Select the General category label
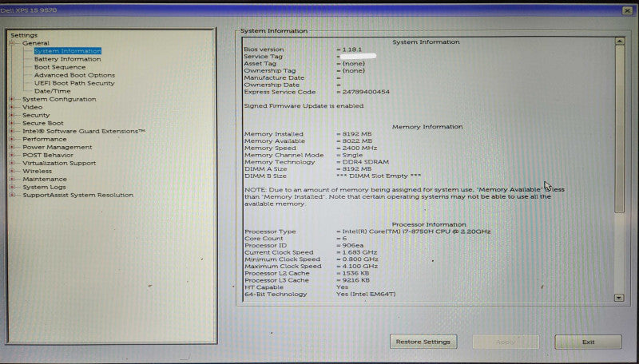Viewport: 639px width, 364px height. tap(36, 43)
